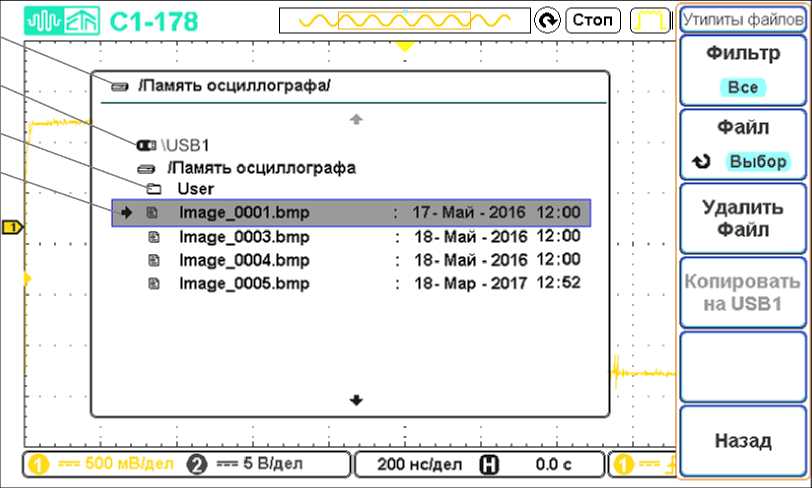Select the Image_0001.bmp file row
The image size is (812, 488).
pos(350,213)
